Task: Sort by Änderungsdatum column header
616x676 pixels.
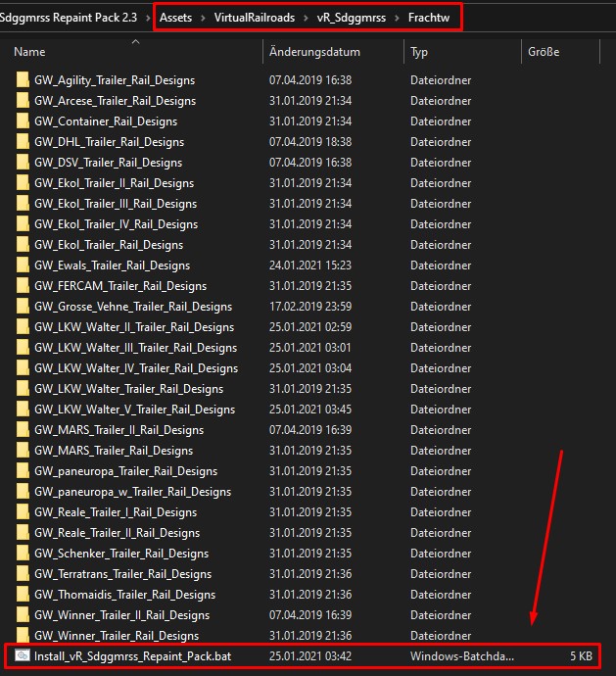Action: pos(314,52)
